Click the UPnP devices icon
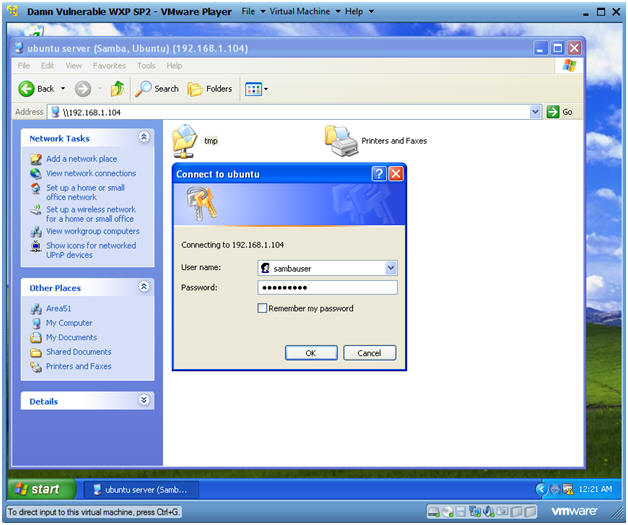This screenshot has width=628, height=525. [36, 246]
